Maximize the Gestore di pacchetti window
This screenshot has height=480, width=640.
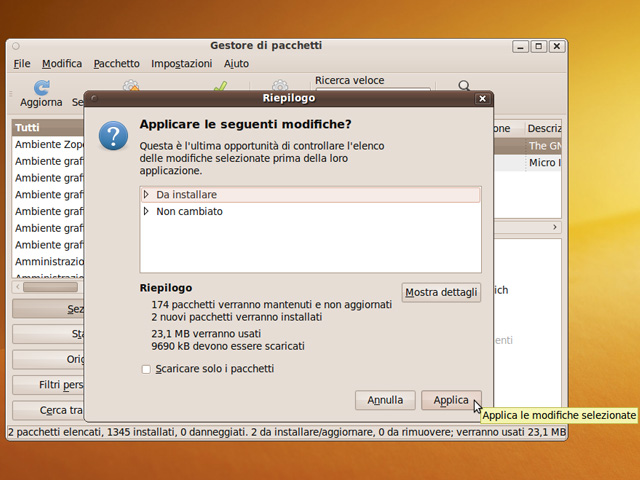pos(538,46)
